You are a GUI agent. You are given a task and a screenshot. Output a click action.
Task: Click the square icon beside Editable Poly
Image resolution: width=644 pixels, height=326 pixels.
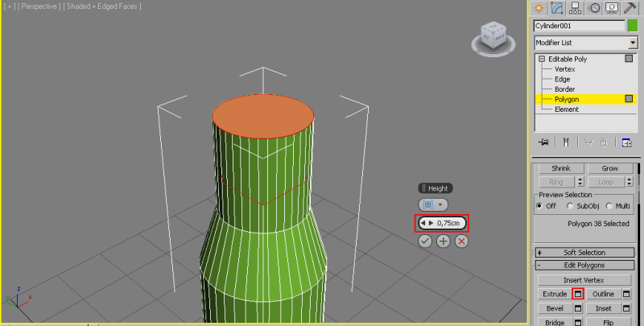click(x=629, y=59)
